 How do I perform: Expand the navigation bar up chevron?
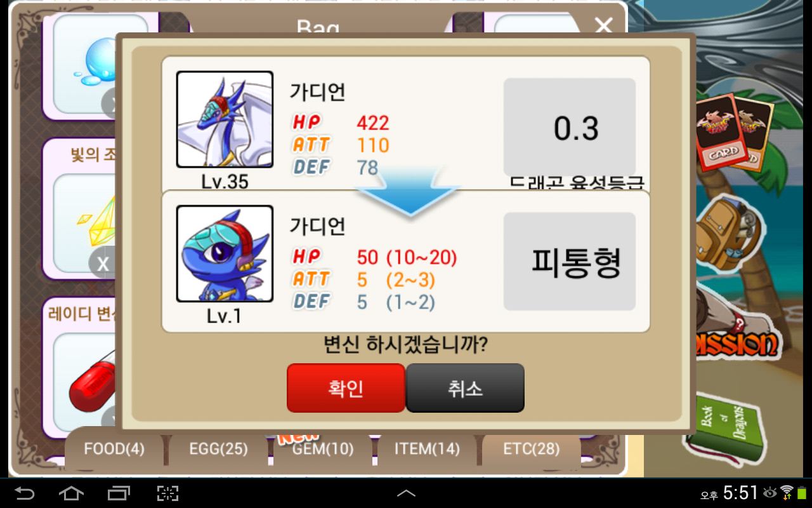point(406,493)
